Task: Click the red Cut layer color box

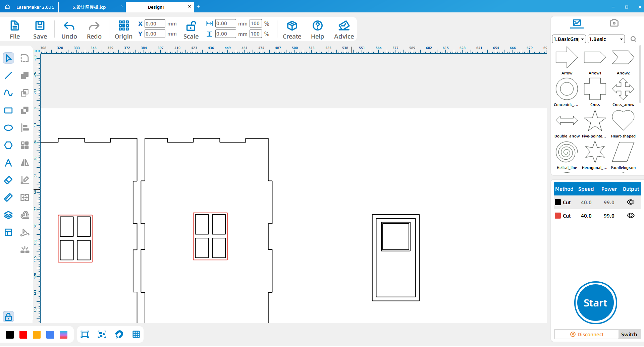Action: [x=558, y=216]
